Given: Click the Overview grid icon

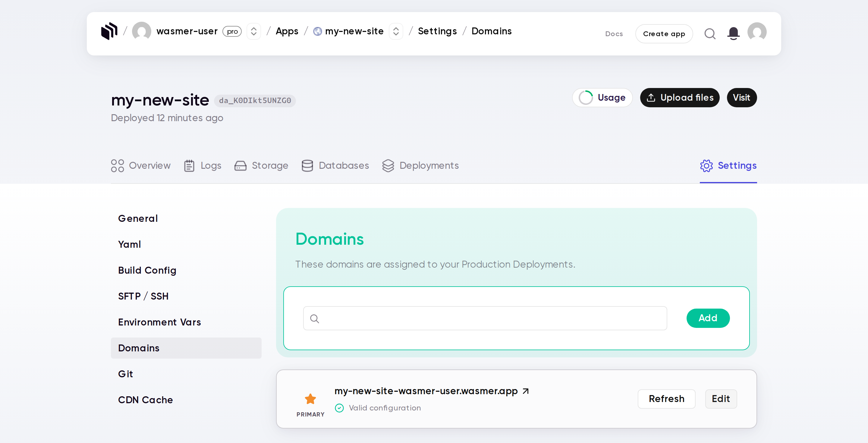Looking at the screenshot, I should tap(118, 166).
